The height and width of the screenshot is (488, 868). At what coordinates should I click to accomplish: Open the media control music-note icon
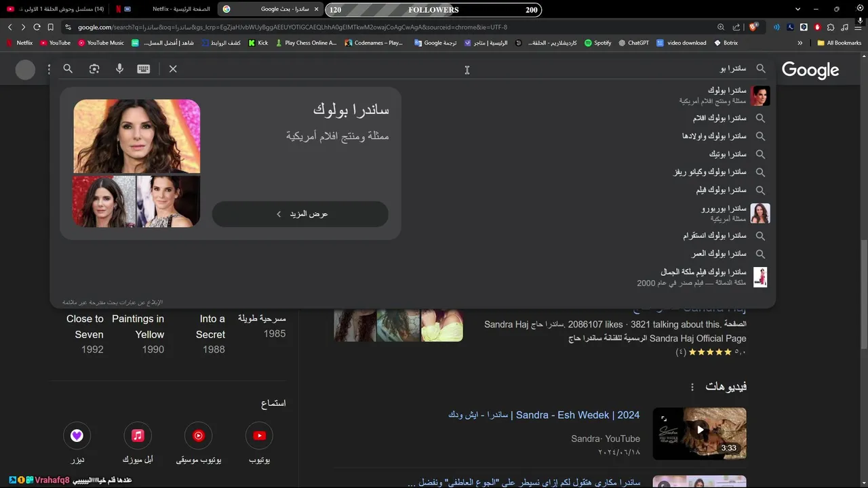point(844,27)
